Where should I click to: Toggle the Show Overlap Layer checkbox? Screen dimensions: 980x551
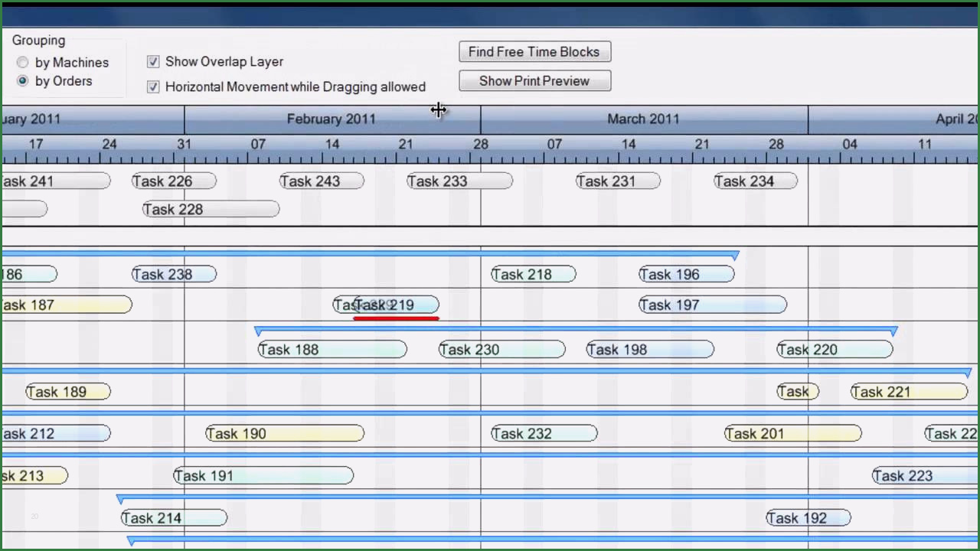153,62
